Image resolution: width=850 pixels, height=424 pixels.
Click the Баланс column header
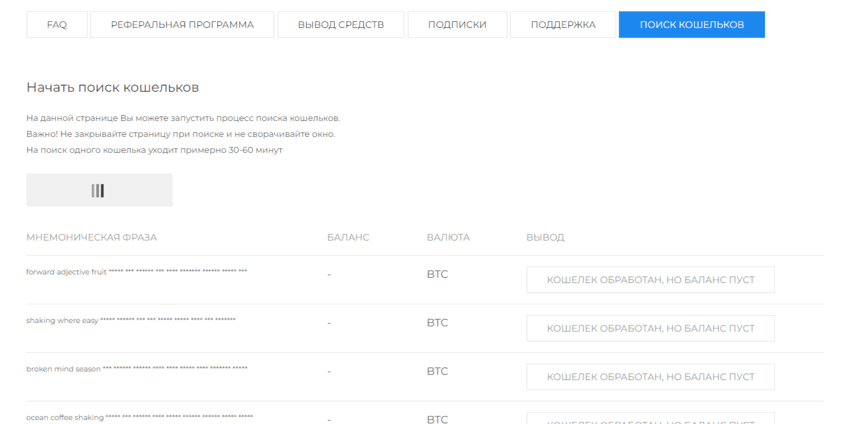click(x=348, y=238)
